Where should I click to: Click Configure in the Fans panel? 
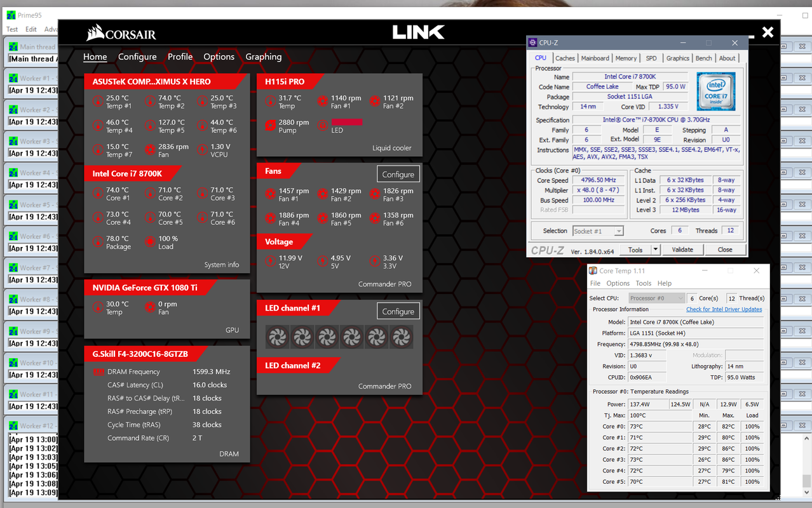pyautogui.click(x=398, y=174)
